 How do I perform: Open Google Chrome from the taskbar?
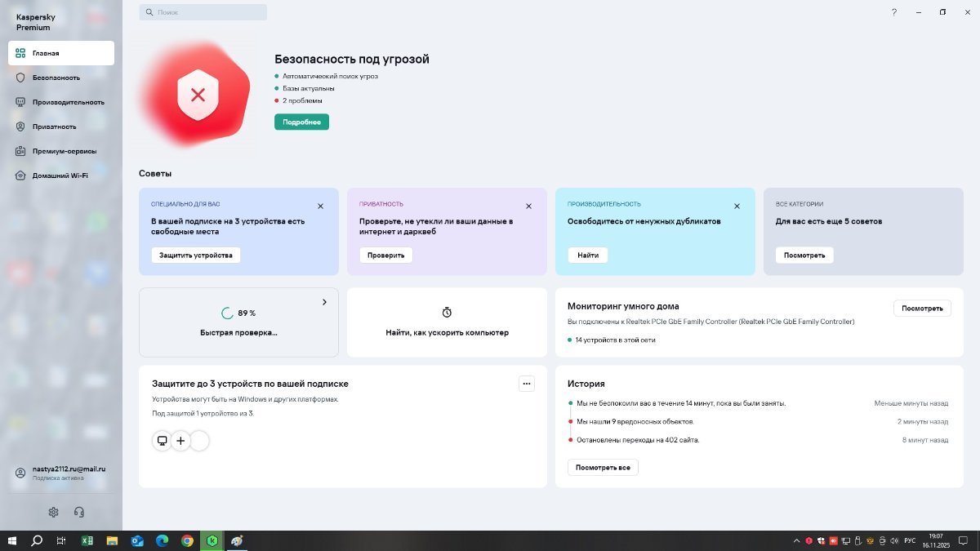point(187,540)
